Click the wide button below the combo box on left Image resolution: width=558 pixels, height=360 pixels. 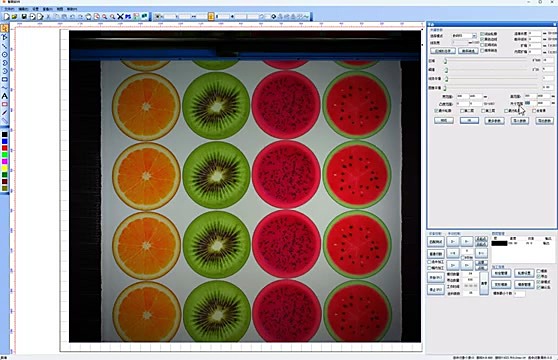click(443, 51)
